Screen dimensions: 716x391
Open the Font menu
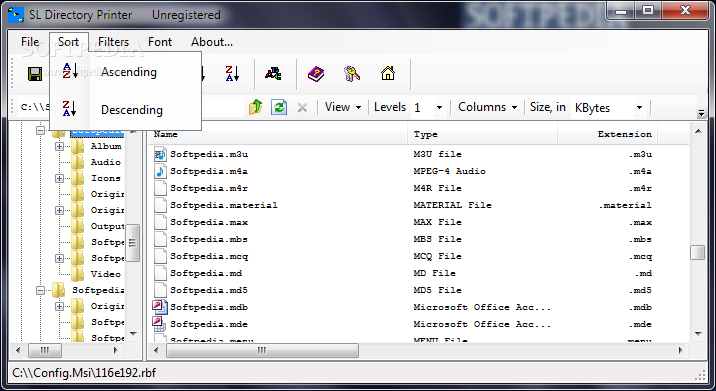(160, 42)
